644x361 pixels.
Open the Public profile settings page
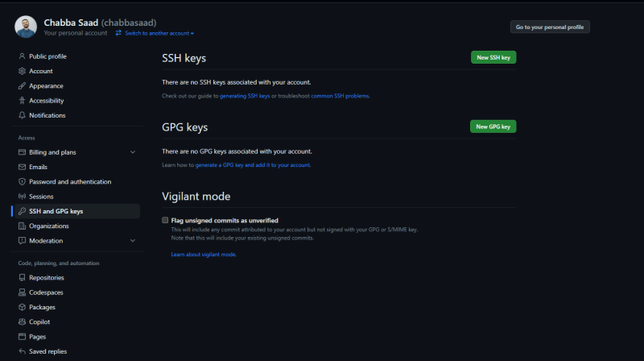point(47,56)
